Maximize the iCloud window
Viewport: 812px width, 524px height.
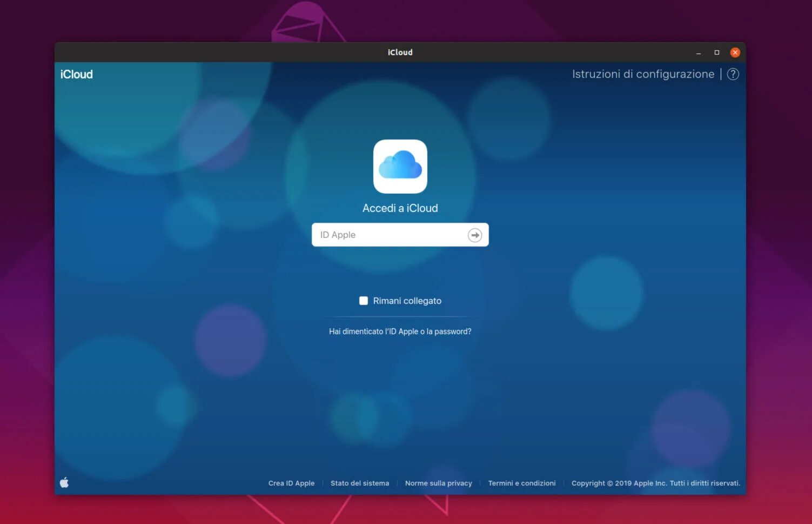click(x=717, y=52)
